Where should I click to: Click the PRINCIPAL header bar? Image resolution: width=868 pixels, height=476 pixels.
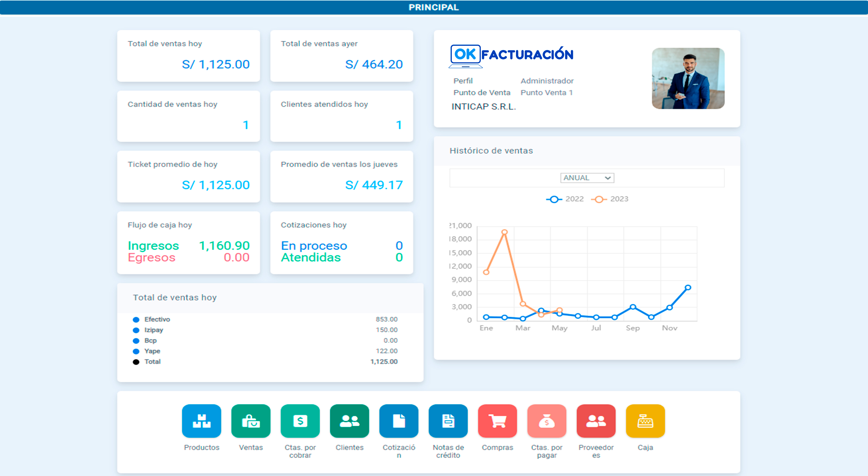pyautogui.click(x=434, y=7)
